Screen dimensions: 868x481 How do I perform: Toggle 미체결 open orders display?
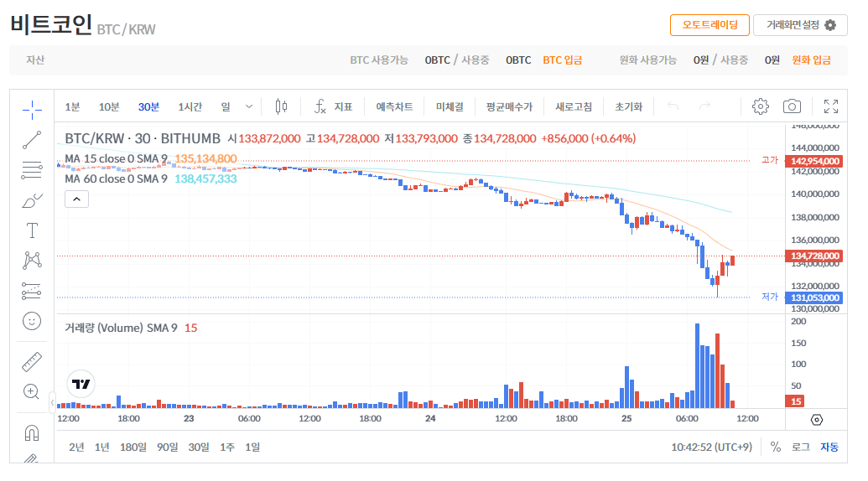pyautogui.click(x=450, y=106)
